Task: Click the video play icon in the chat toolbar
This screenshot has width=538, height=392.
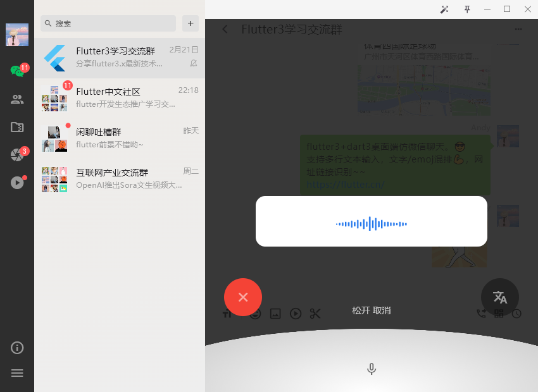Action: [x=296, y=314]
